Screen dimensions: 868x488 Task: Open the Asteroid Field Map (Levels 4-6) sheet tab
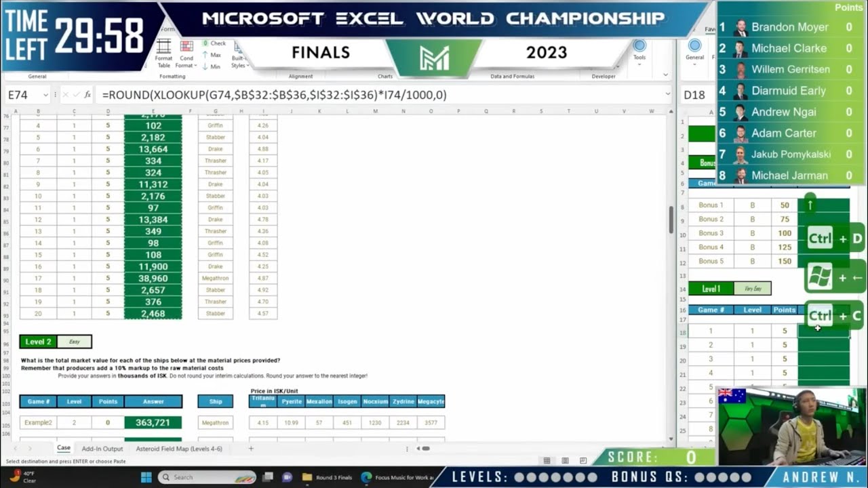179,448
